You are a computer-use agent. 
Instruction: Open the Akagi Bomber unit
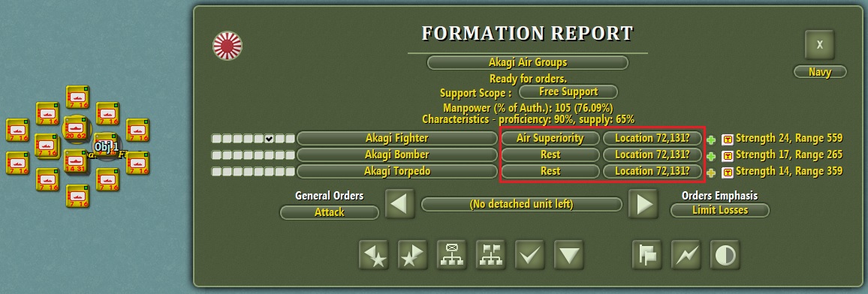click(397, 154)
